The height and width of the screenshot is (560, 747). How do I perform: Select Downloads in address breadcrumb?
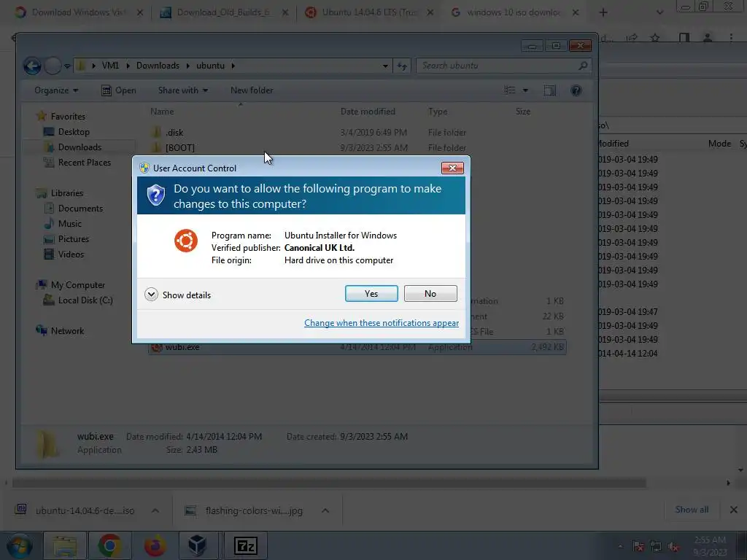158,66
